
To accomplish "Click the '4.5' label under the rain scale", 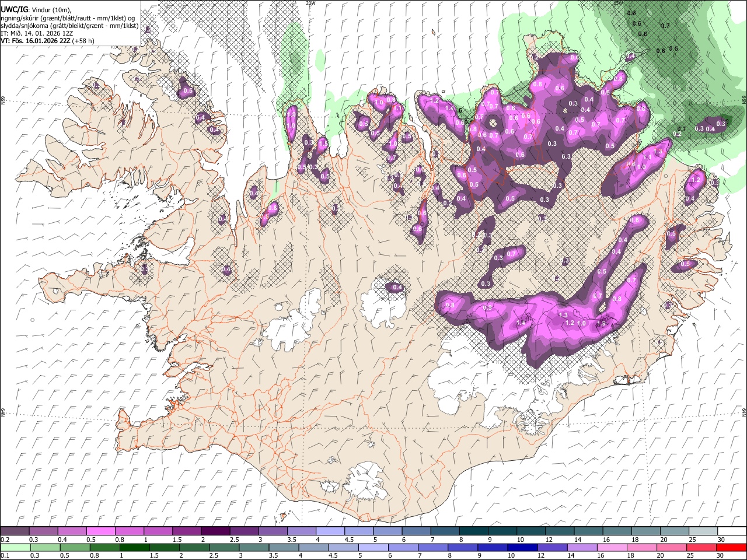I will [x=333, y=555].
